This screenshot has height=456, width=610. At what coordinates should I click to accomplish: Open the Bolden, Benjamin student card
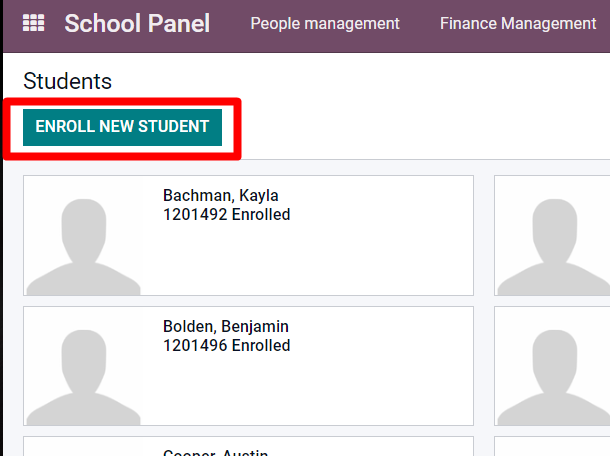[x=248, y=366]
